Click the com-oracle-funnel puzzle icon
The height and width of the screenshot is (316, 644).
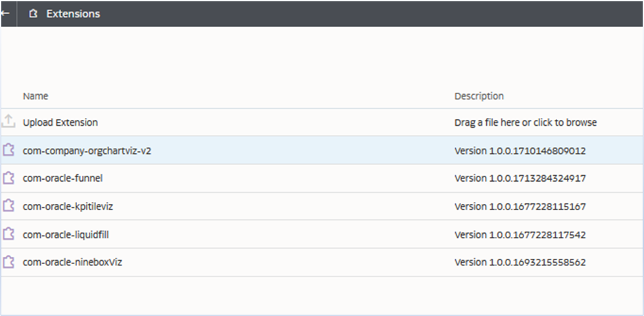click(x=8, y=178)
